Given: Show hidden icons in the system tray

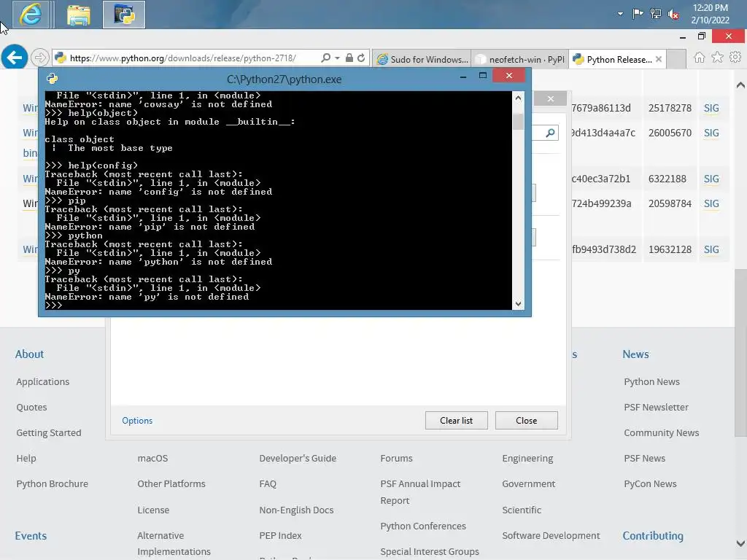Looking at the screenshot, I should click(620, 14).
